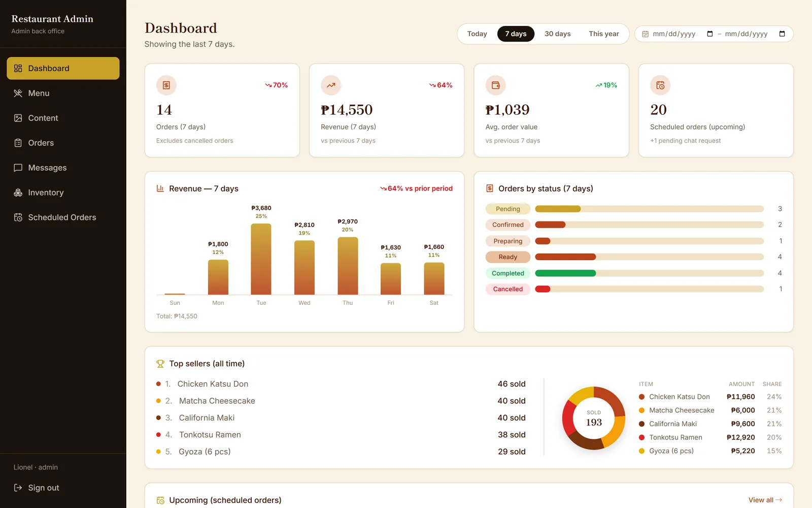
Task: Open Messages in the sidebar
Action: 63,168
